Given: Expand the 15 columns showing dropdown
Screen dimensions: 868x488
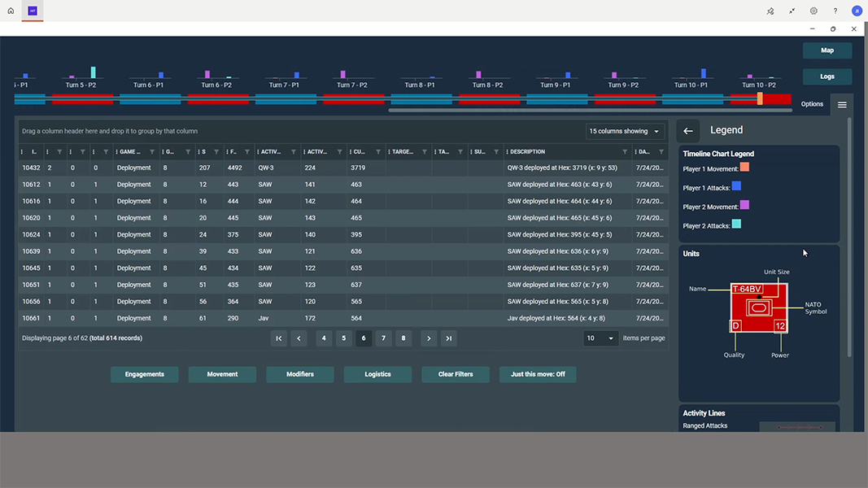Looking at the screenshot, I should click(625, 131).
